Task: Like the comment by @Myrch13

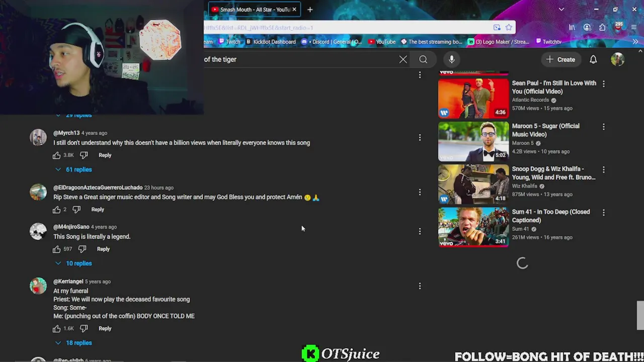Action: 57,155
